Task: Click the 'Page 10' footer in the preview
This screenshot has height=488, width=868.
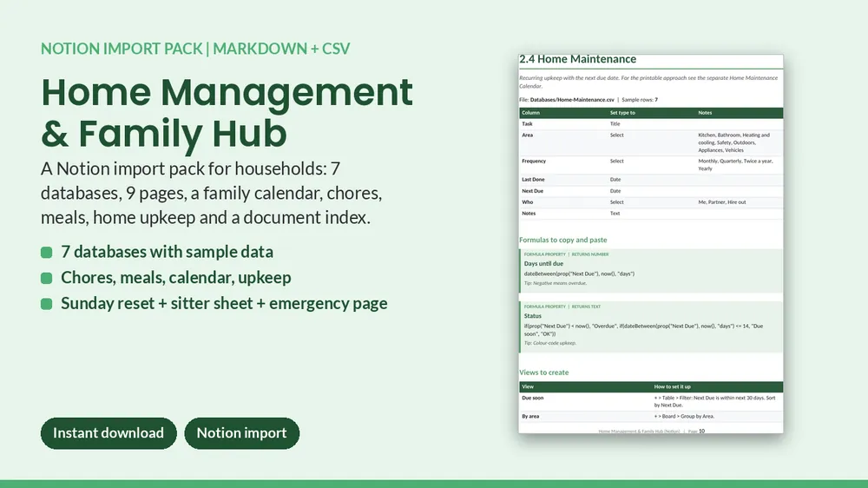Action: coord(696,431)
